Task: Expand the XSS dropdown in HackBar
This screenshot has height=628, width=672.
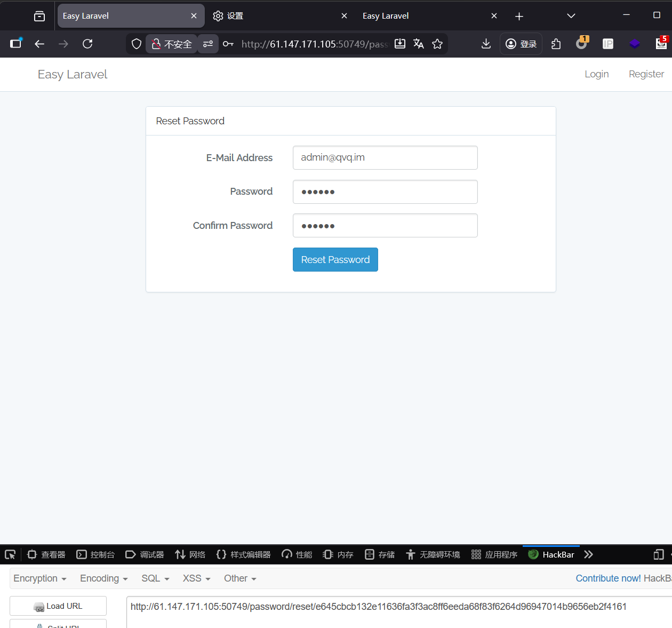Action: (197, 578)
